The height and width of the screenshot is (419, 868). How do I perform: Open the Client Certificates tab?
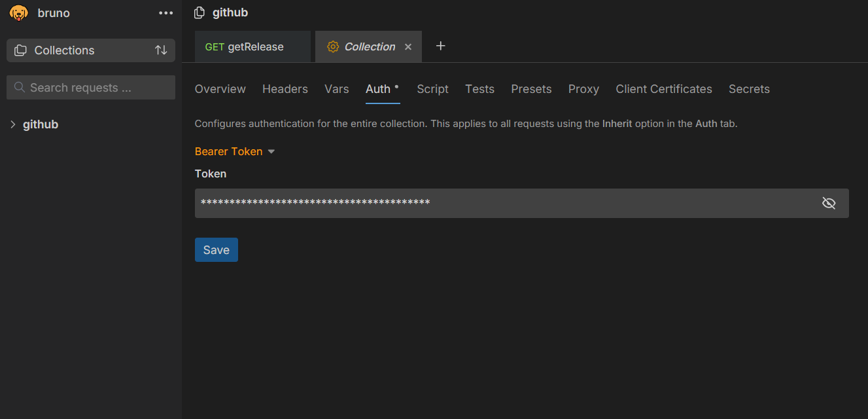click(x=664, y=89)
